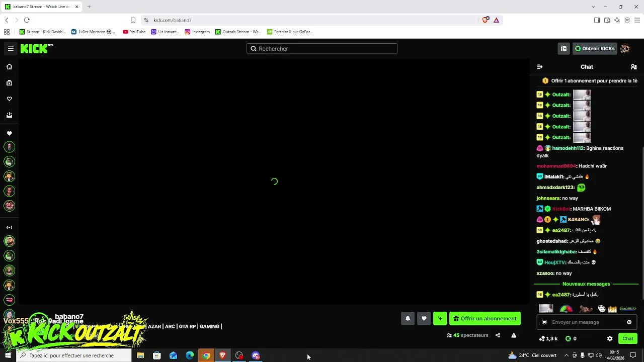Open ahmadxdark123's chat username
The width and height of the screenshot is (644, 362).
coord(555,188)
